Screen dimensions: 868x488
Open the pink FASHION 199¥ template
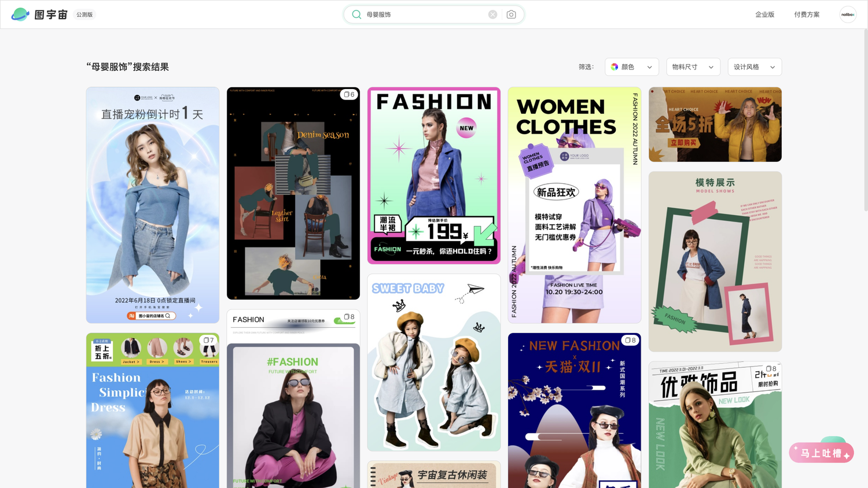pos(434,176)
